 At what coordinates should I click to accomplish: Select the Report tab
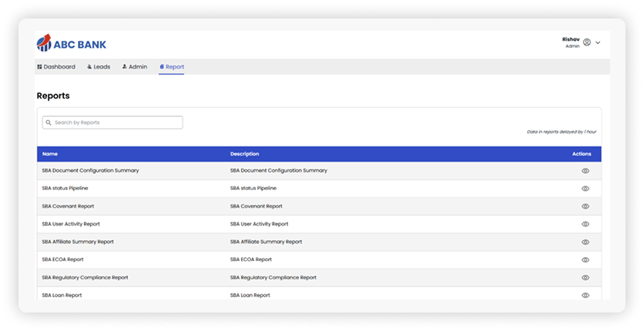pyautogui.click(x=172, y=67)
